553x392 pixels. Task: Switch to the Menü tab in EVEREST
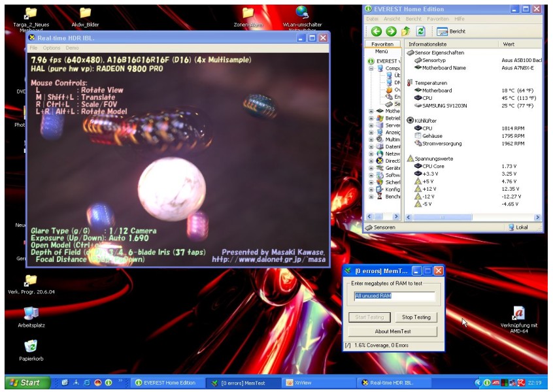point(381,52)
